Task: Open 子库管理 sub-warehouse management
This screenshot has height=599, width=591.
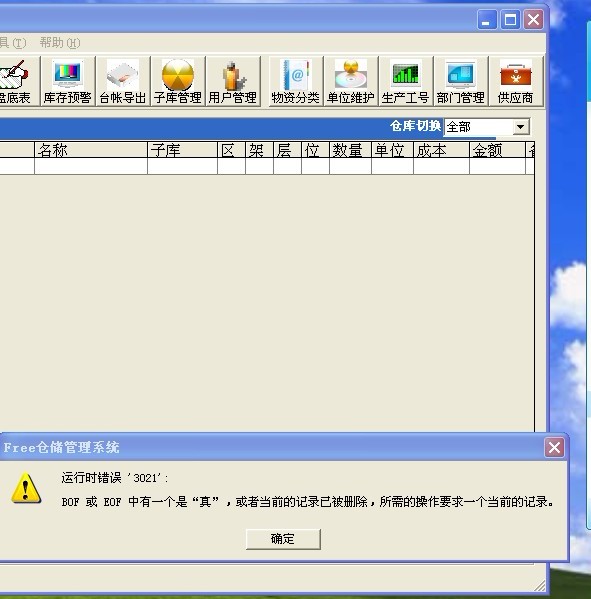Action: (178, 81)
